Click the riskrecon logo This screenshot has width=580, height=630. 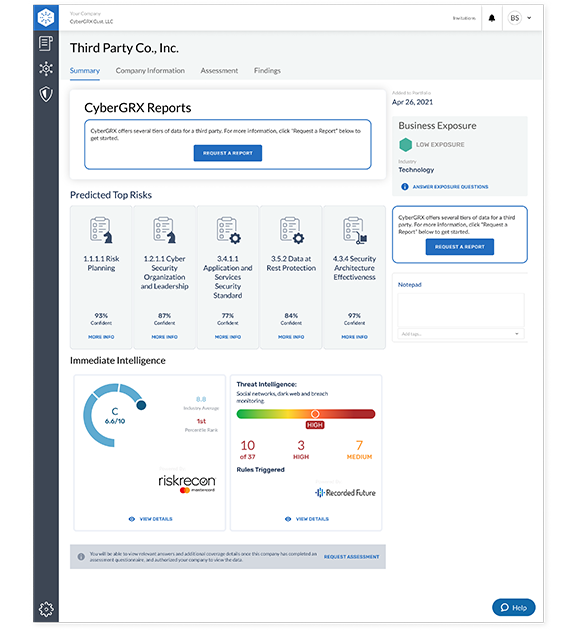tap(187, 483)
